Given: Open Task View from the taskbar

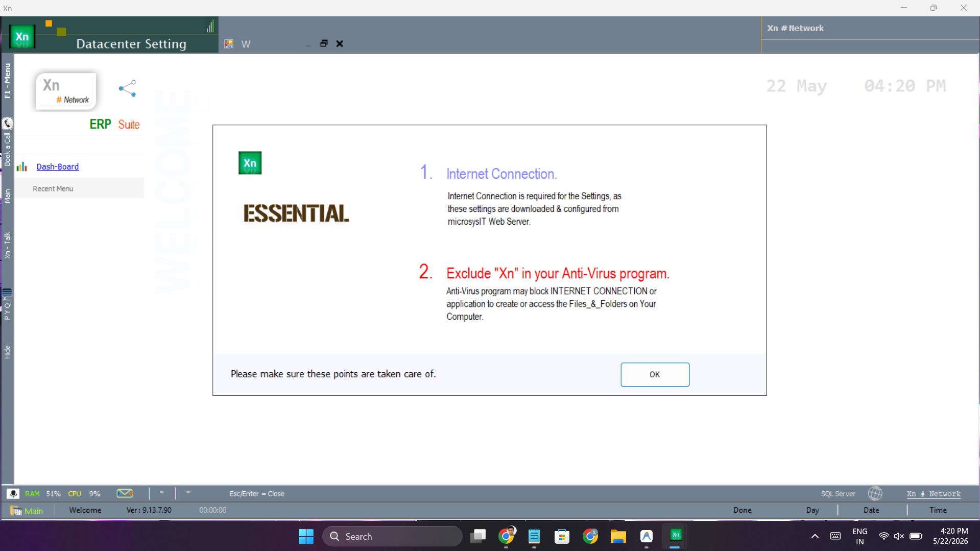Looking at the screenshot, I should click(x=478, y=536).
